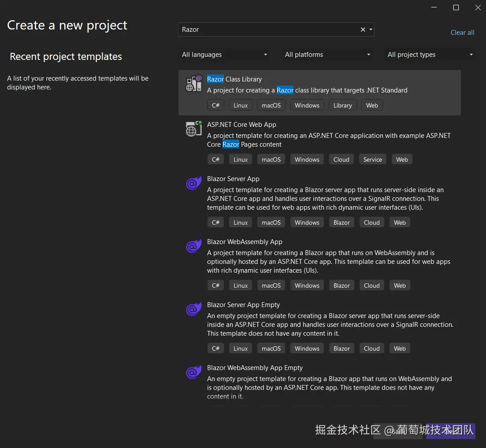Select Blazor WebAssembly App Empty template

[x=319, y=383]
